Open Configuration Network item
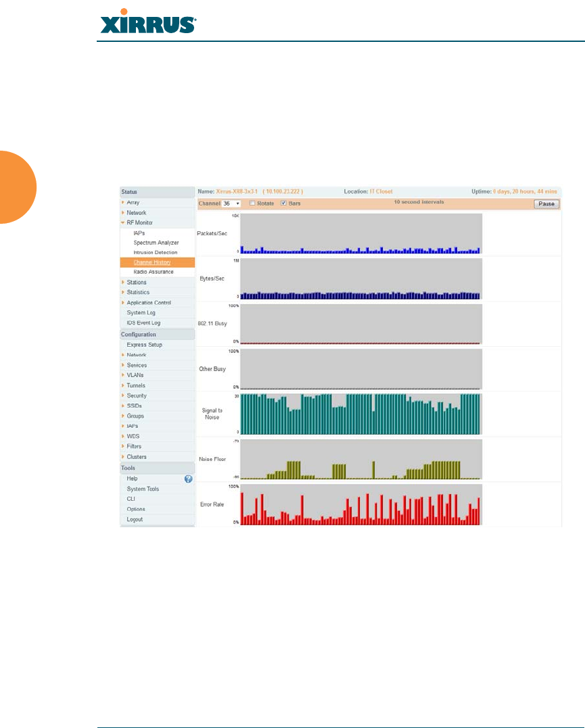This screenshot has height=728, width=585. [x=137, y=355]
